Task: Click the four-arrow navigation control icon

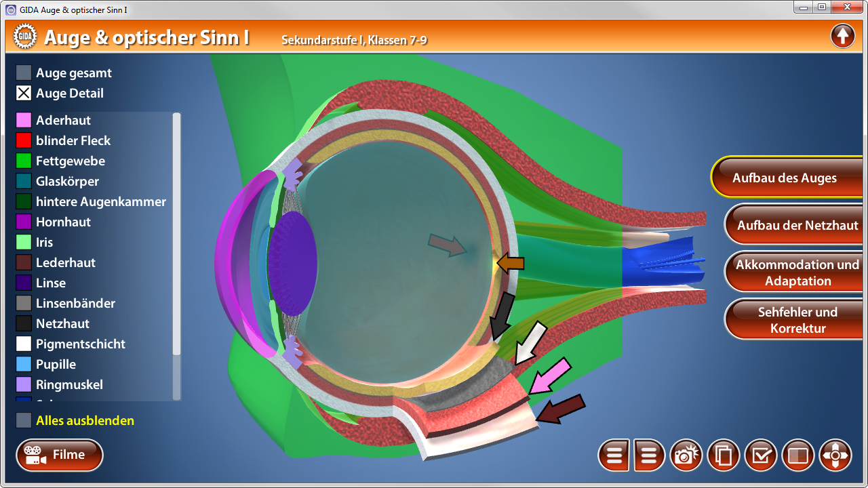Action: (x=835, y=455)
